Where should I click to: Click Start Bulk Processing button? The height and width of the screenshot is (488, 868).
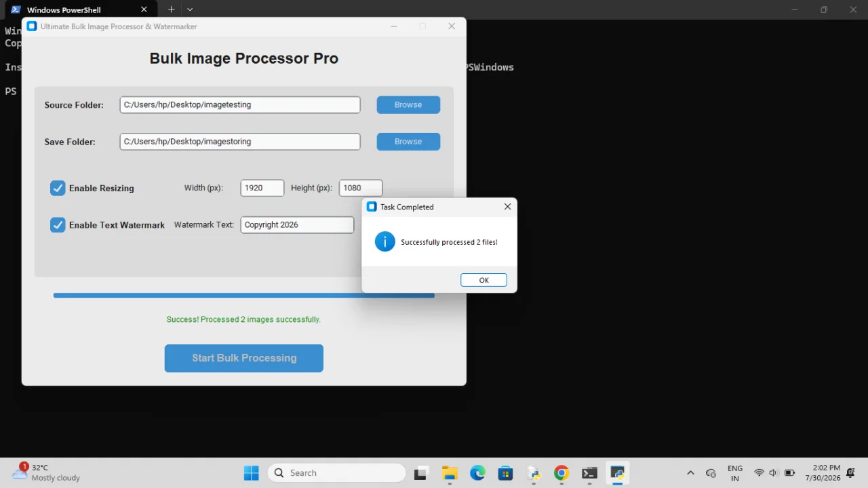pos(244,358)
